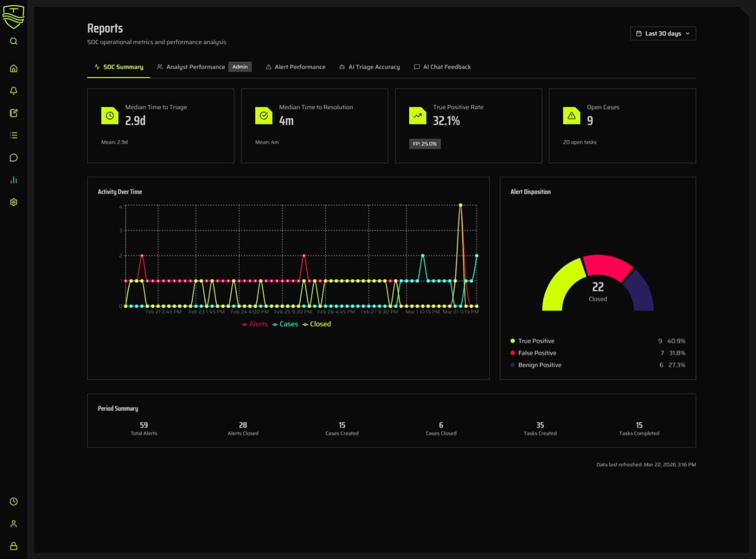Open the Last 30 days date range dropdown

663,33
